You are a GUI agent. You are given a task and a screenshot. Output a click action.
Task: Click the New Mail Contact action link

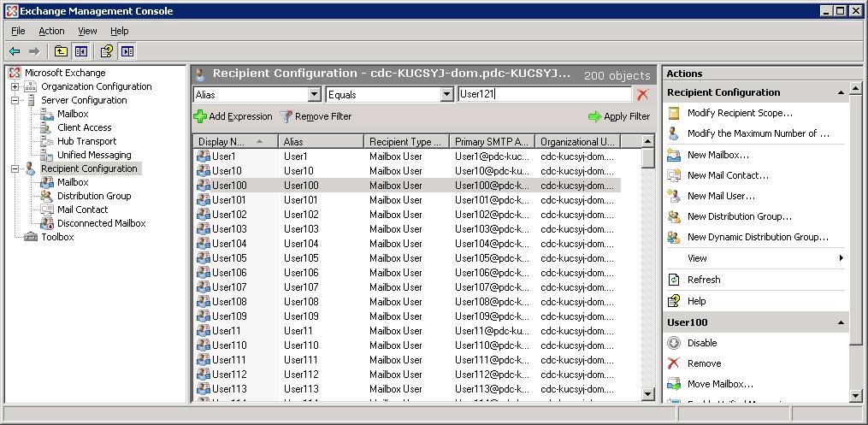[728, 175]
